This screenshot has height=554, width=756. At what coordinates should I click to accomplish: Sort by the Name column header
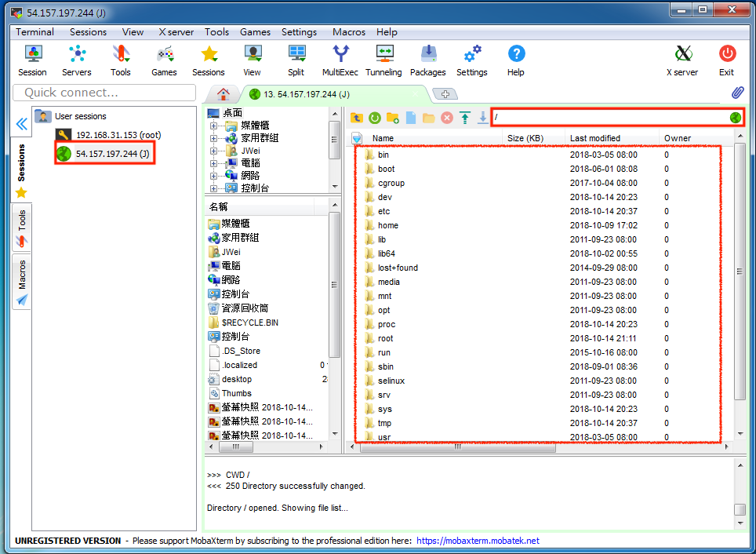(x=383, y=138)
